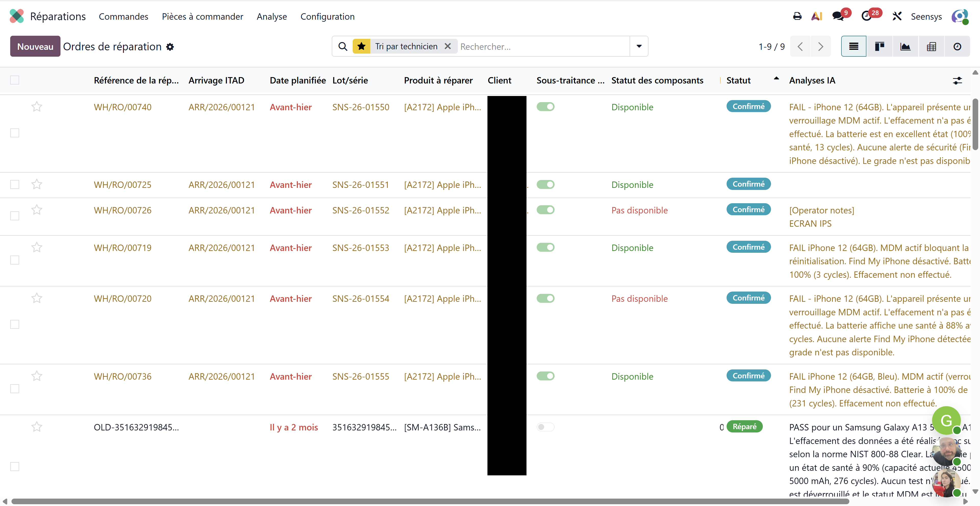Select all rows with header checkbox
Viewport: 980px width, 506px height.
pos(15,80)
